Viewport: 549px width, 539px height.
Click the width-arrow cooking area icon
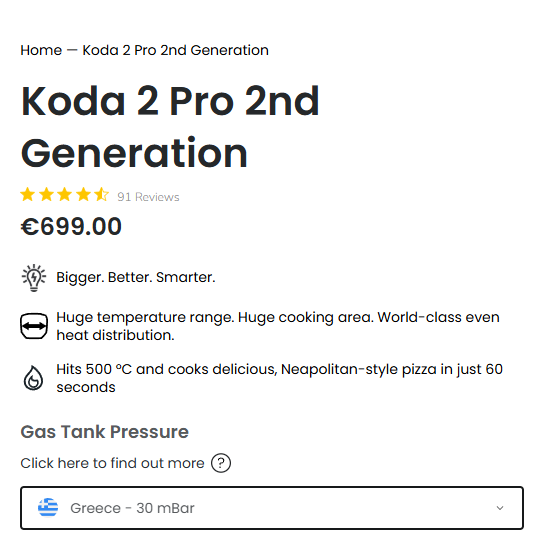coord(34,326)
